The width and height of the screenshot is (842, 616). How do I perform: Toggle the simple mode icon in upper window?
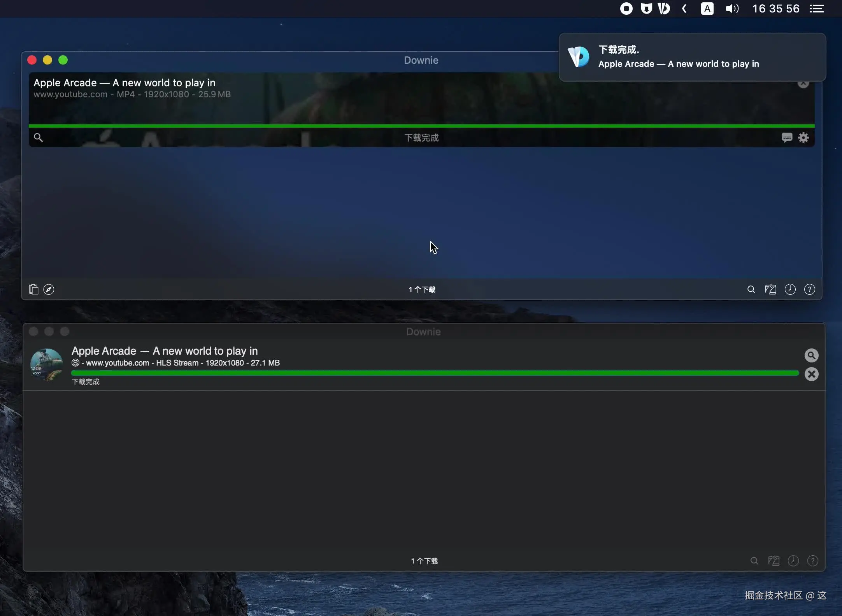tap(770, 289)
